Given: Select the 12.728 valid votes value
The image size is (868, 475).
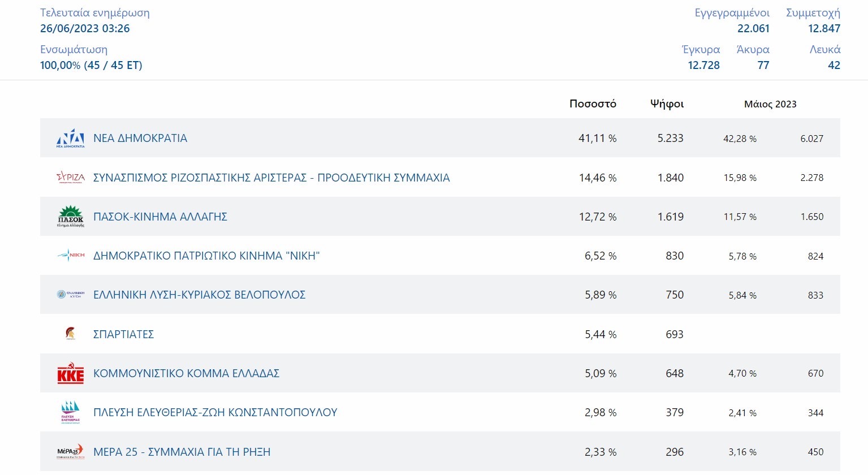Looking at the screenshot, I should point(703,65).
